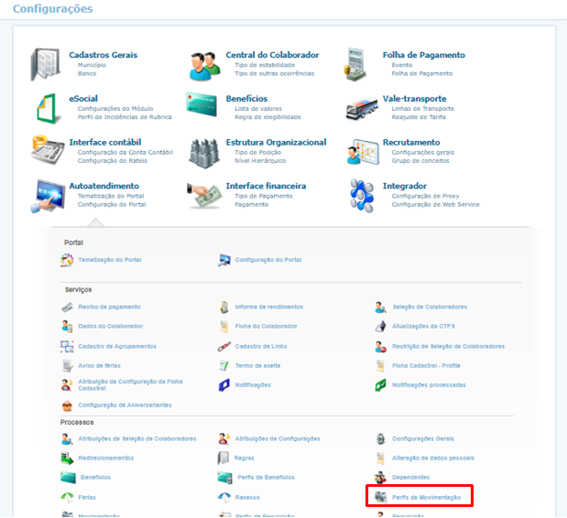Open Recibo de pagamento service

[109, 307]
